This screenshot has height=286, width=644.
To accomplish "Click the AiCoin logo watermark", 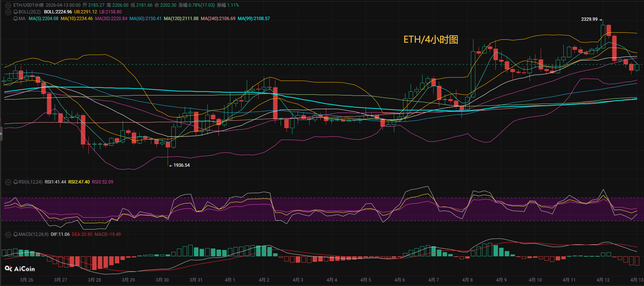I will [20, 269].
